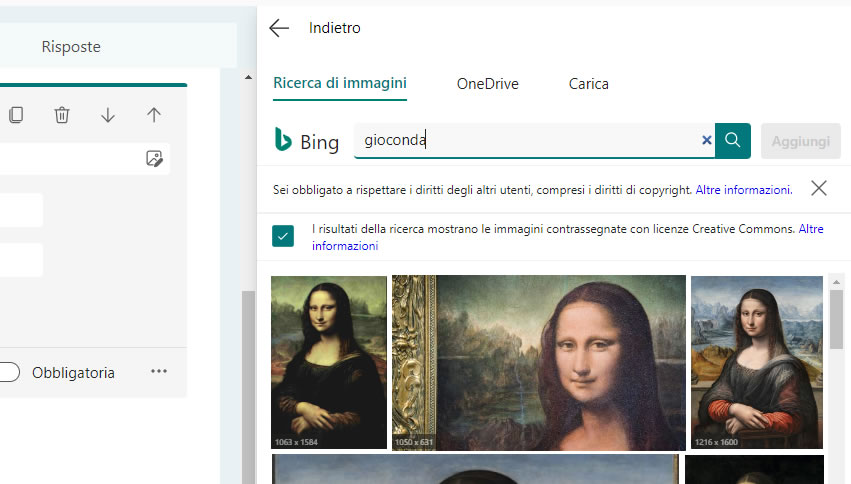
Task: Move question down with down arrow
Action: click(x=108, y=115)
